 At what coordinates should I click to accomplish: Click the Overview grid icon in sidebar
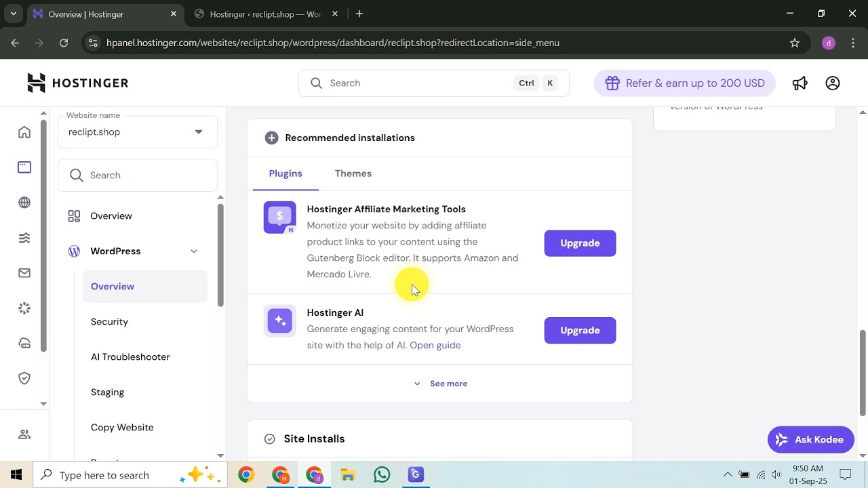74,216
